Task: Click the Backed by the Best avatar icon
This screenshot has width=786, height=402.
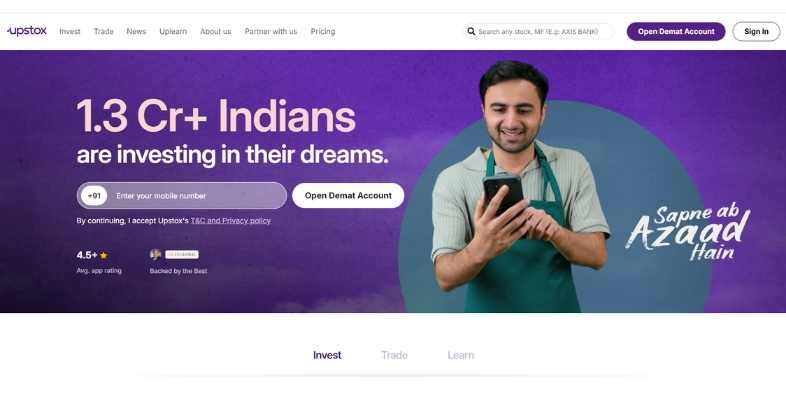Action: pyautogui.click(x=155, y=255)
